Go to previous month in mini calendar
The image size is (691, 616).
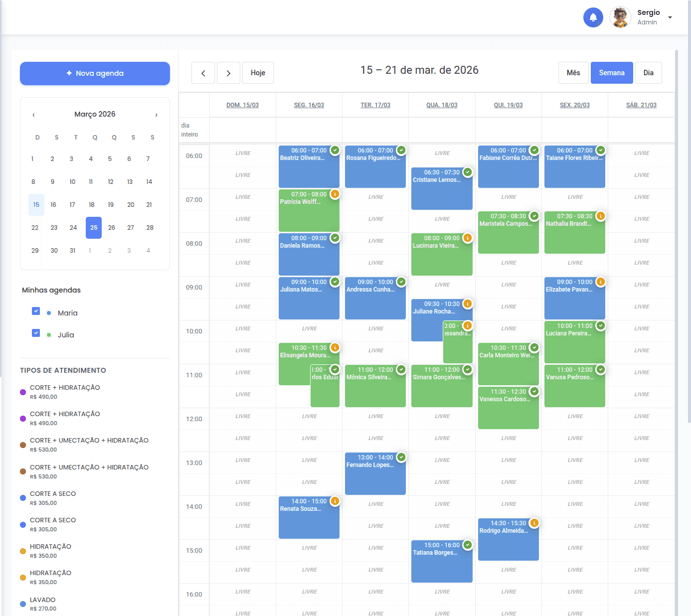coord(34,115)
